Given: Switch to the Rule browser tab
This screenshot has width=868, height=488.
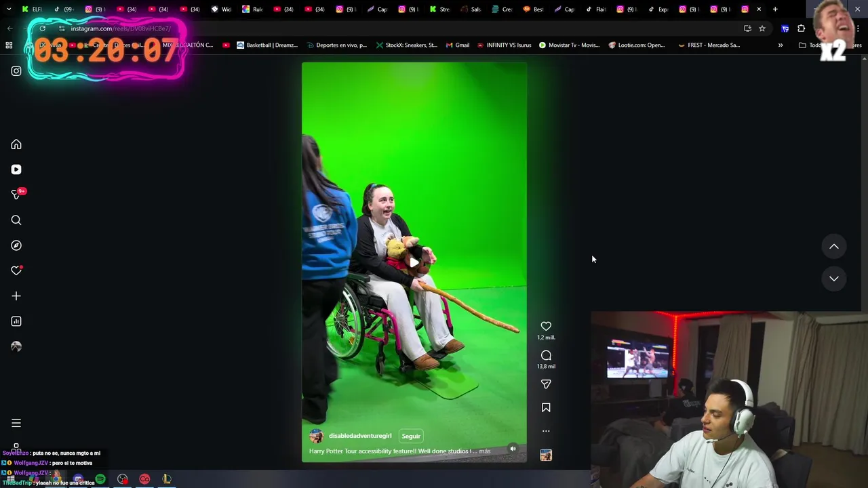Looking at the screenshot, I should pyautogui.click(x=252, y=9).
